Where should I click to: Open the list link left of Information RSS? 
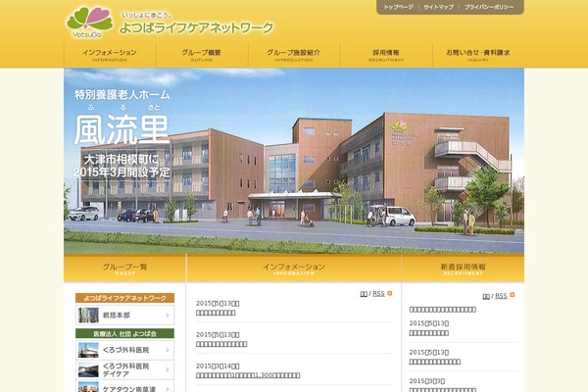coord(364,294)
